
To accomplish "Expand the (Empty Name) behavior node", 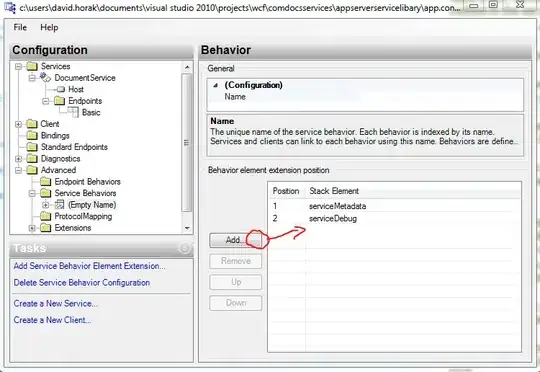I will click(x=45, y=205).
